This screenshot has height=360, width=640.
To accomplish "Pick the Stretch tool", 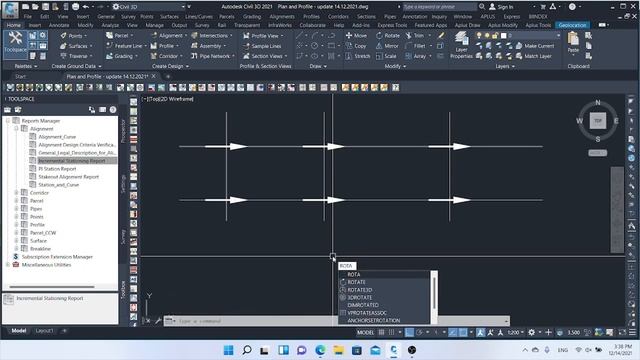I will click(358, 56).
